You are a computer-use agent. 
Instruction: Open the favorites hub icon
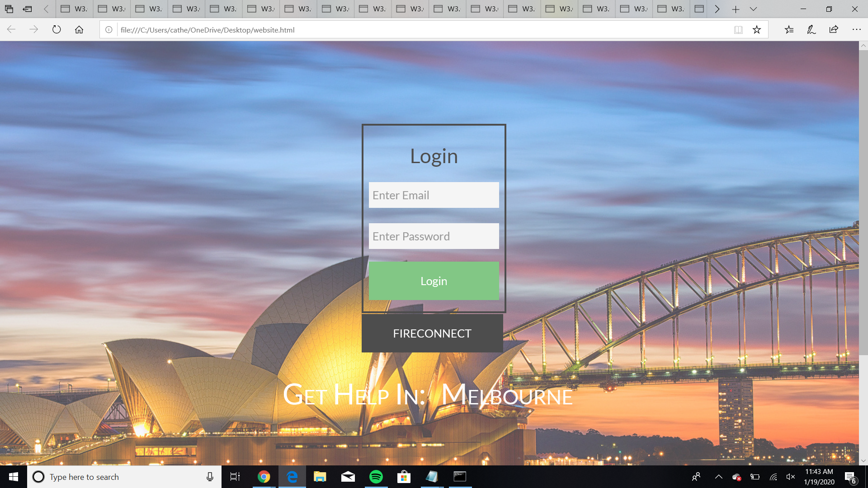coord(789,30)
